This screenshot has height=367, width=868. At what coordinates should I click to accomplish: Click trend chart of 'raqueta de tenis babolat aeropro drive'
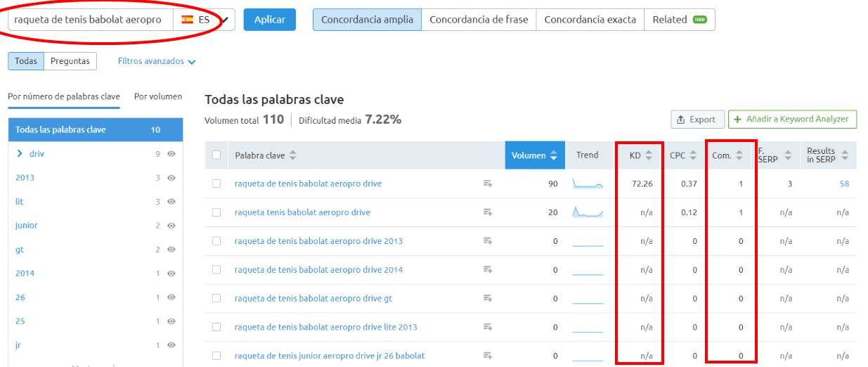click(588, 183)
